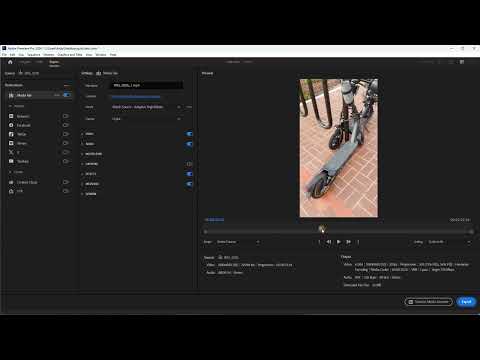The height and width of the screenshot is (360, 480).
Task: Select the Facebook destination icon
Action: [11, 125]
